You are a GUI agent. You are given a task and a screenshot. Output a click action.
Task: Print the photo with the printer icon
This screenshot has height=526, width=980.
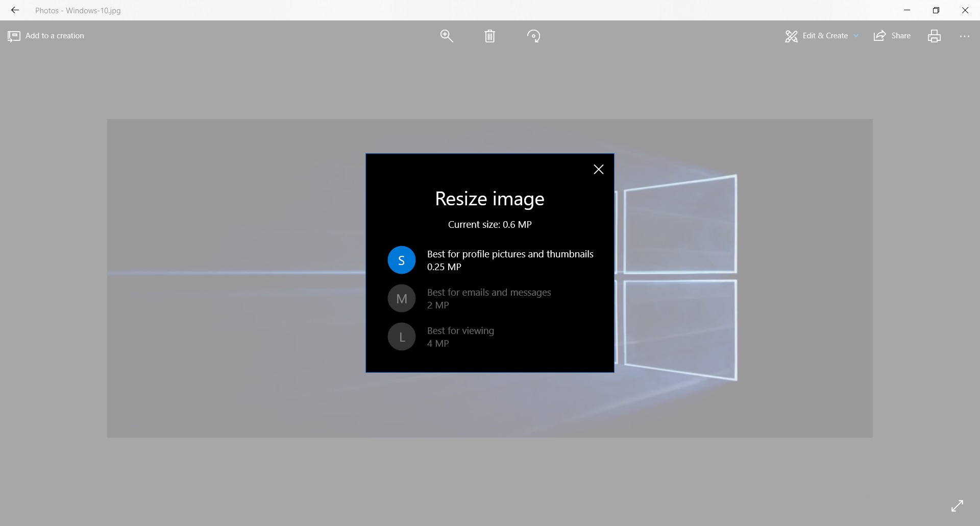tap(934, 36)
